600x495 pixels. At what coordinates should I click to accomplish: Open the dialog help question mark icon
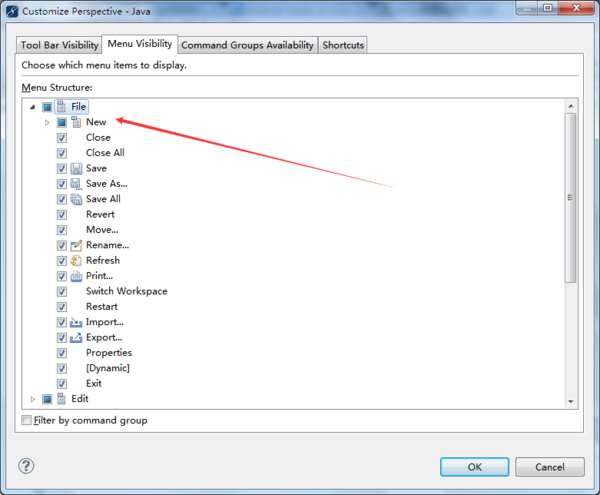click(x=26, y=466)
